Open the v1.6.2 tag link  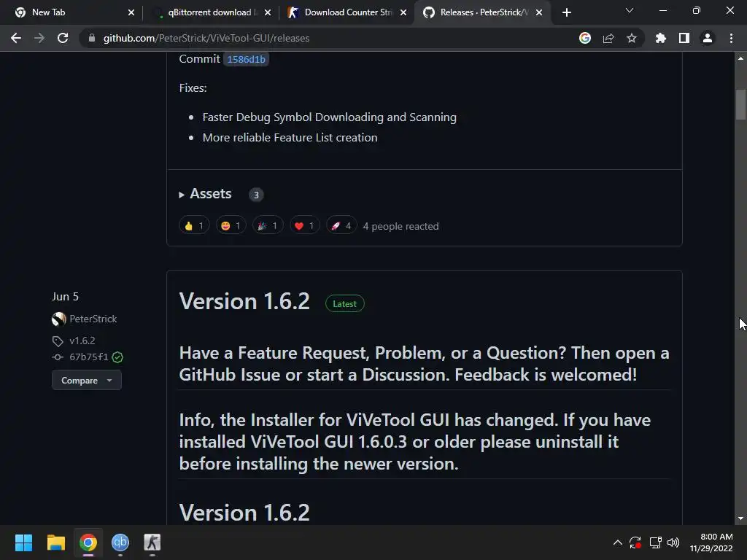coord(82,341)
